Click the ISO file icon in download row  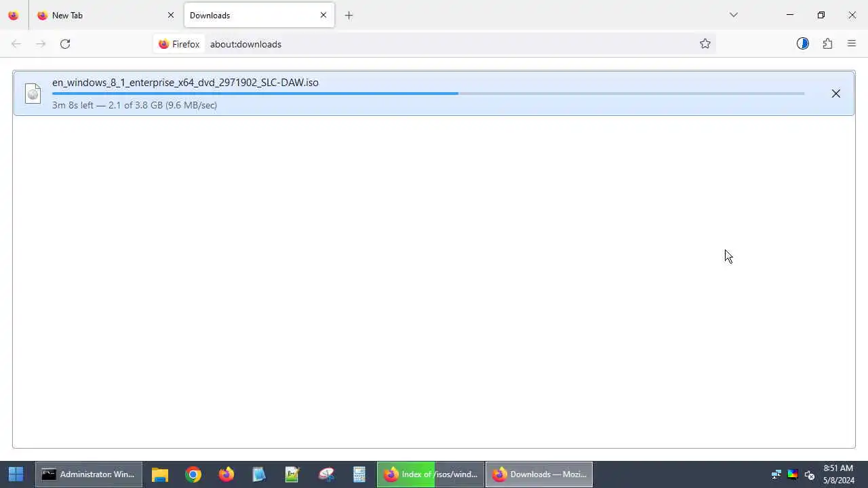(x=33, y=94)
